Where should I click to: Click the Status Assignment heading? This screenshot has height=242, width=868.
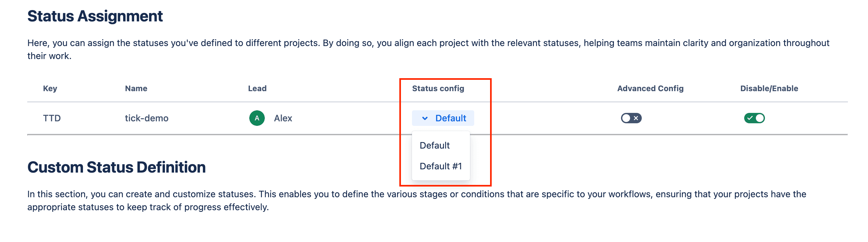[95, 15]
